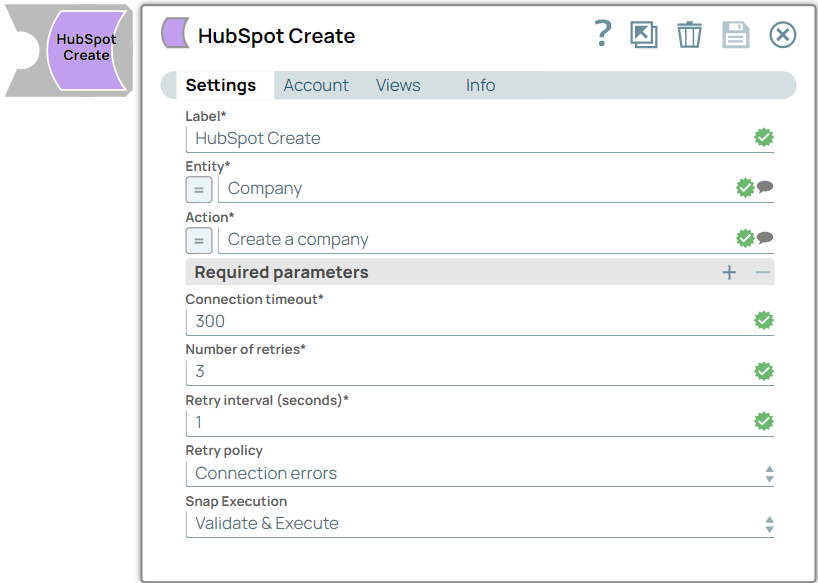Open the help question mark icon

(603, 34)
